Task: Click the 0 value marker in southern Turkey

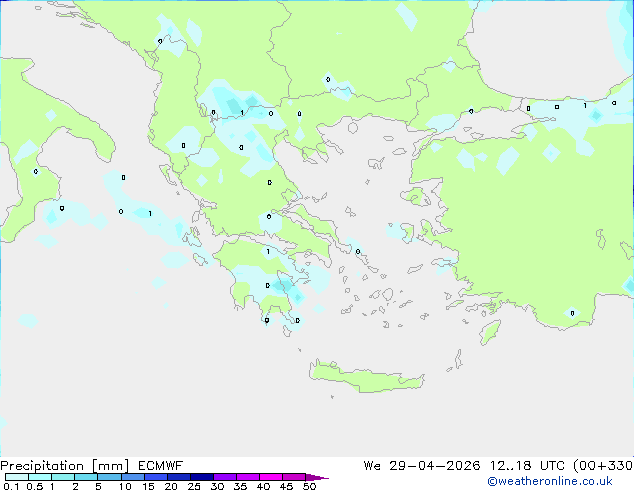Action: (x=572, y=313)
